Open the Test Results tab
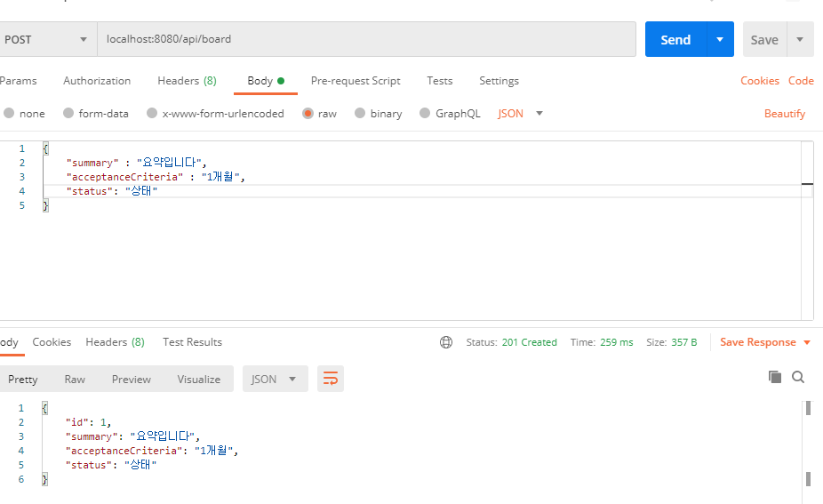The height and width of the screenshot is (504, 823). pos(192,342)
